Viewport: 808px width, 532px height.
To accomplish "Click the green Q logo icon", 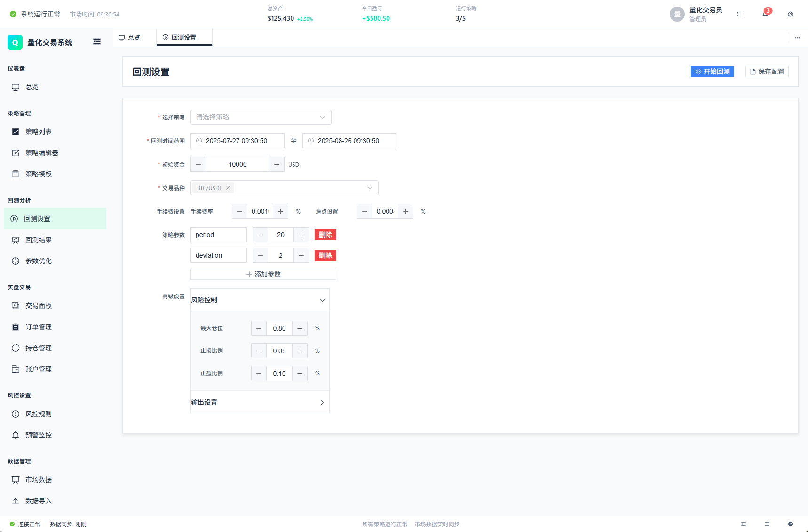I will (15, 42).
